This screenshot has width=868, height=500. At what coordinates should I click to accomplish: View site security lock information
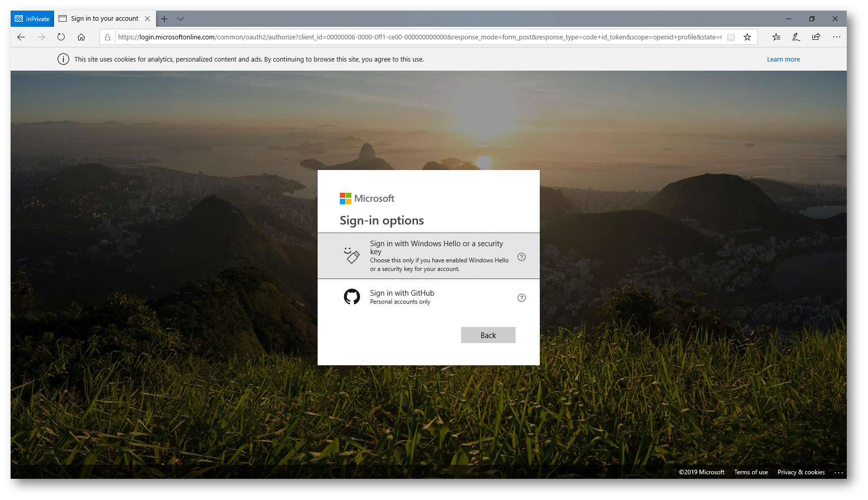tap(108, 37)
